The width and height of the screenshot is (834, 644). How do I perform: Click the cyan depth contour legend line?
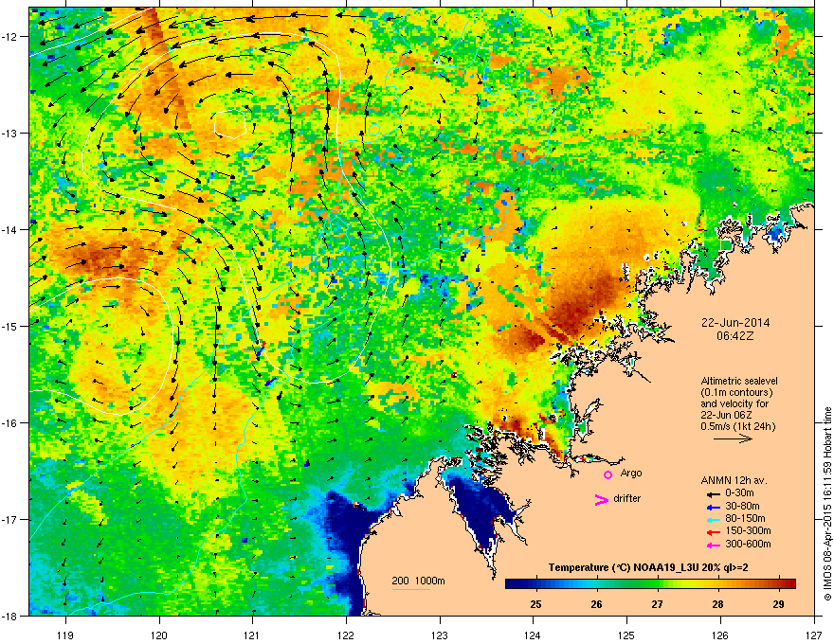point(411,589)
